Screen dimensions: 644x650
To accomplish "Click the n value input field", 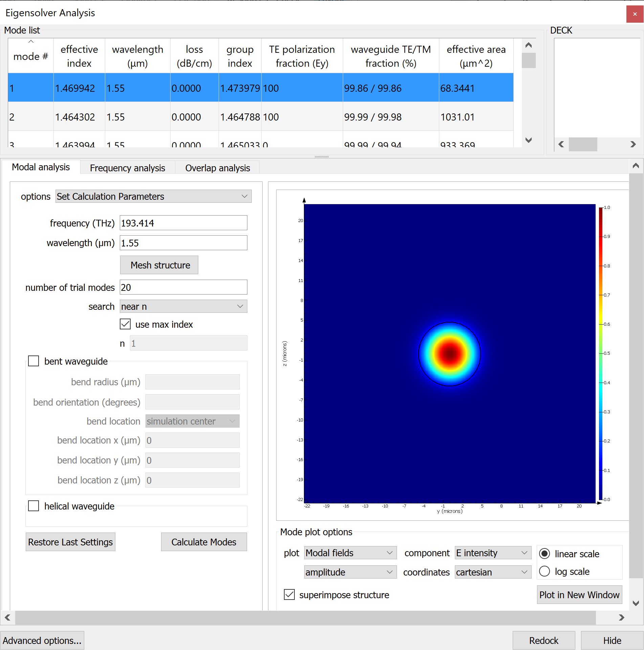I will click(188, 343).
